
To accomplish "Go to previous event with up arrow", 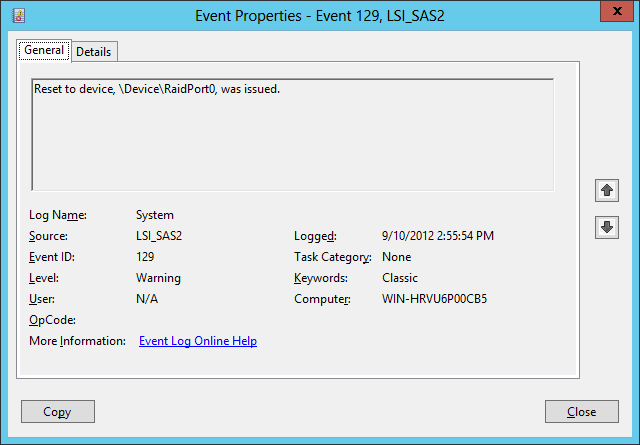I will click(x=605, y=189).
